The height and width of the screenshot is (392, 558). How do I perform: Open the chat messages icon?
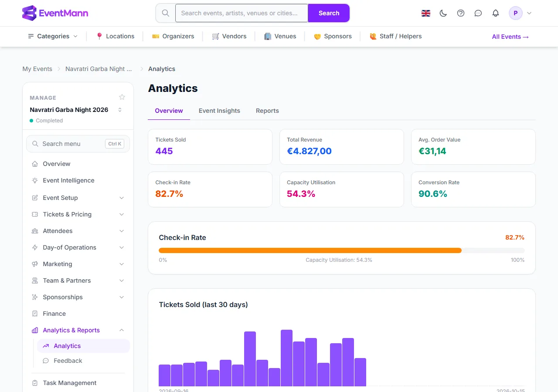click(478, 13)
